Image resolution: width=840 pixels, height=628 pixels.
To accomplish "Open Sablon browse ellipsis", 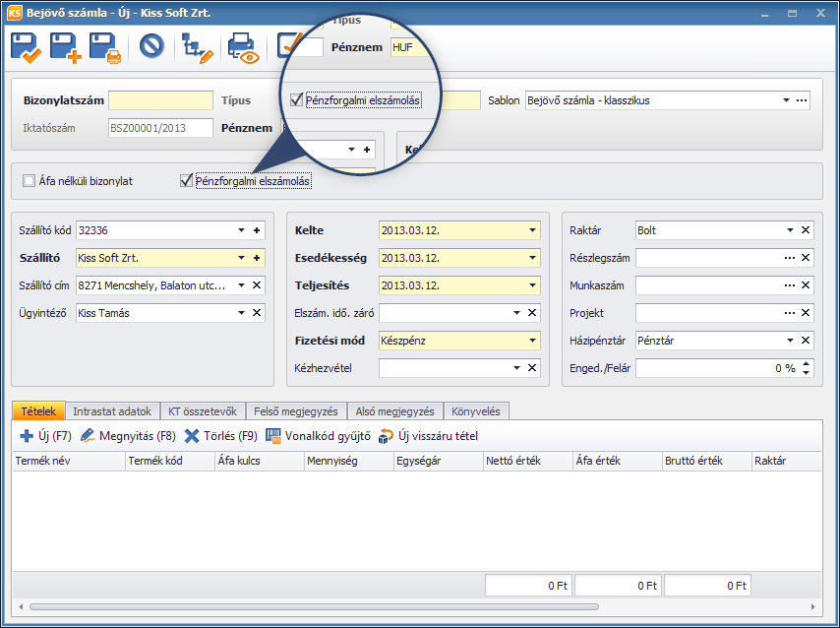I will (802, 100).
